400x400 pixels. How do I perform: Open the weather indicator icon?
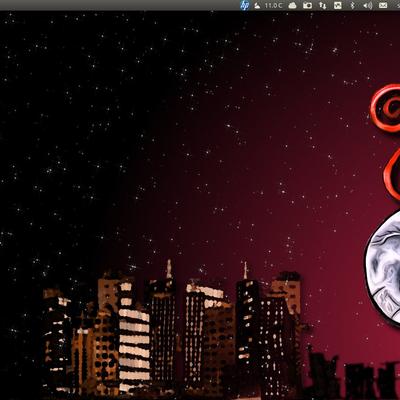tap(257, 6)
